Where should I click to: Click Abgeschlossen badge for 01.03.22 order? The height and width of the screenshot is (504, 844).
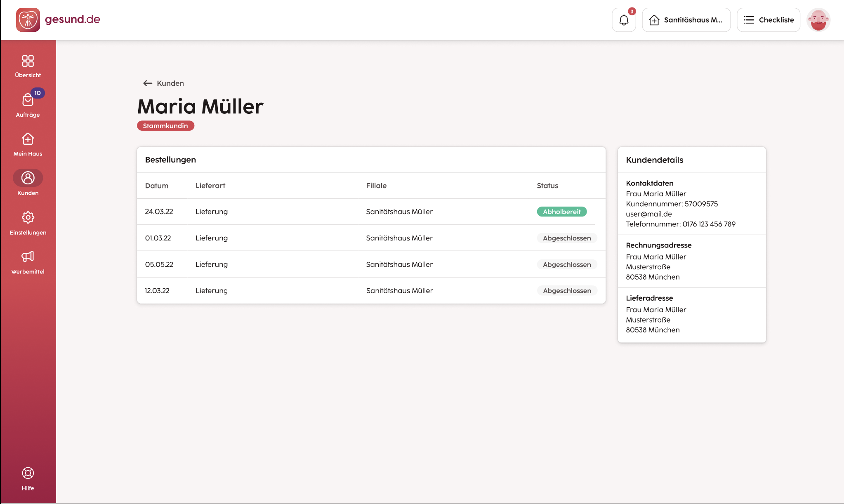pos(567,238)
